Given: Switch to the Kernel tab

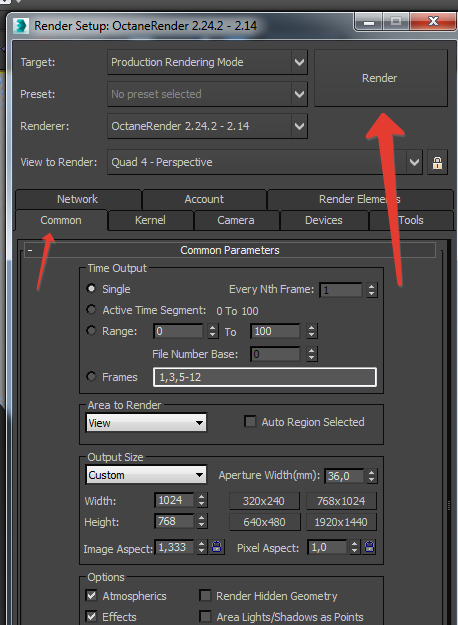Looking at the screenshot, I should [x=150, y=220].
